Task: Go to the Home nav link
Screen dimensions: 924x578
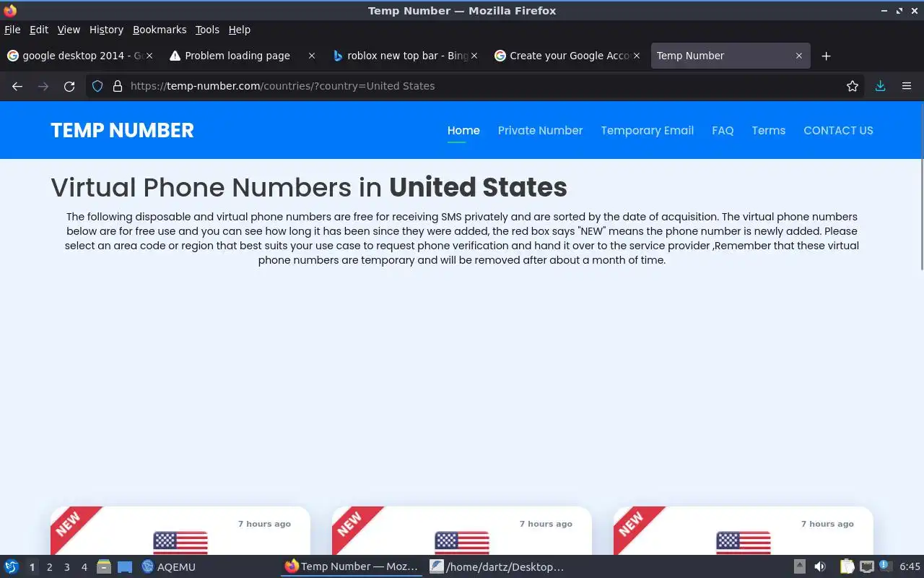Action: point(463,131)
